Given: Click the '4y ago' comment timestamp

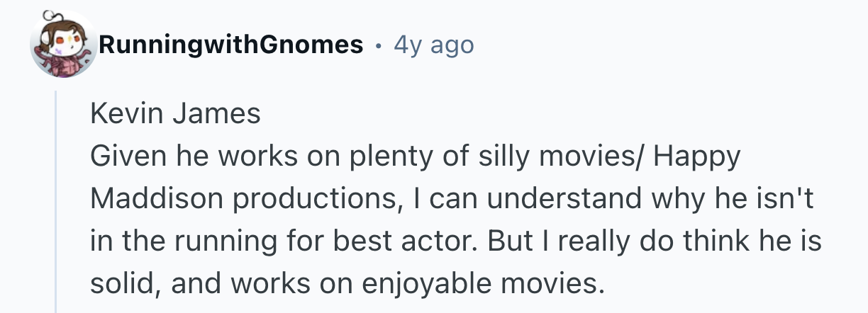Looking at the screenshot, I should (434, 46).
